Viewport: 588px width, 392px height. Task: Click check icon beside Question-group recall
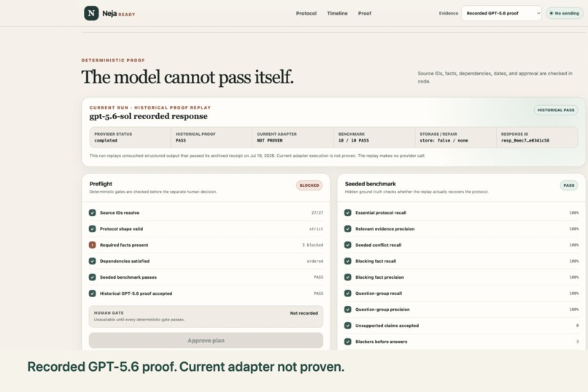348,293
